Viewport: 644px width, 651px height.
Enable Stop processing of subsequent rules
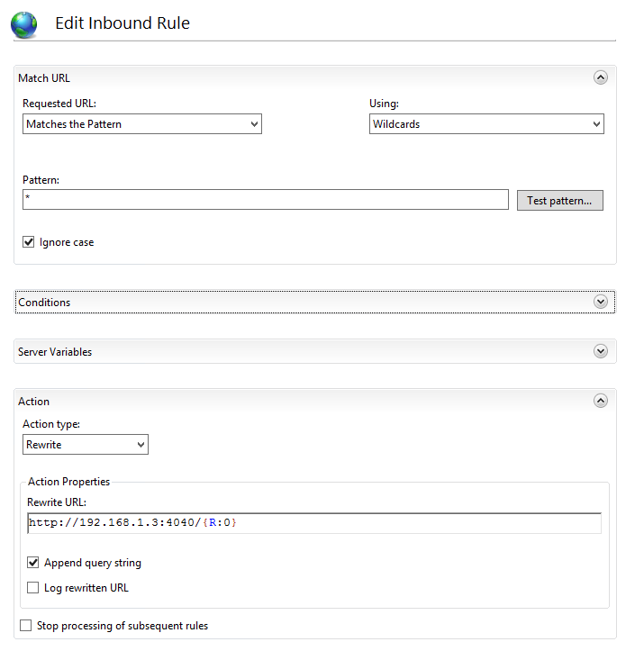26,625
